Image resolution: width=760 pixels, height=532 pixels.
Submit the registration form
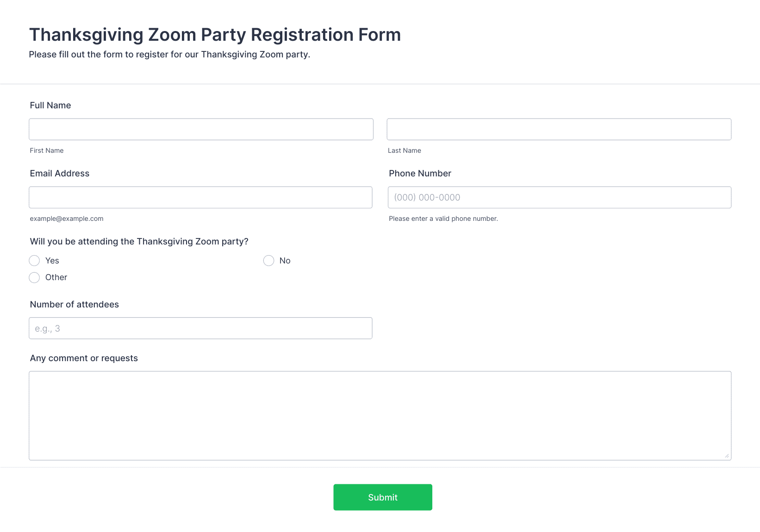383,497
